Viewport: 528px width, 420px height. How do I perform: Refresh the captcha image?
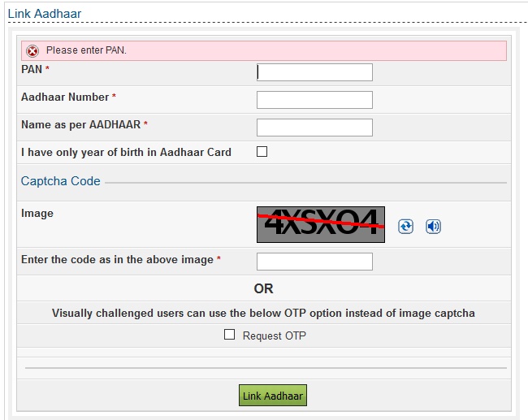click(x=405, y=227)
